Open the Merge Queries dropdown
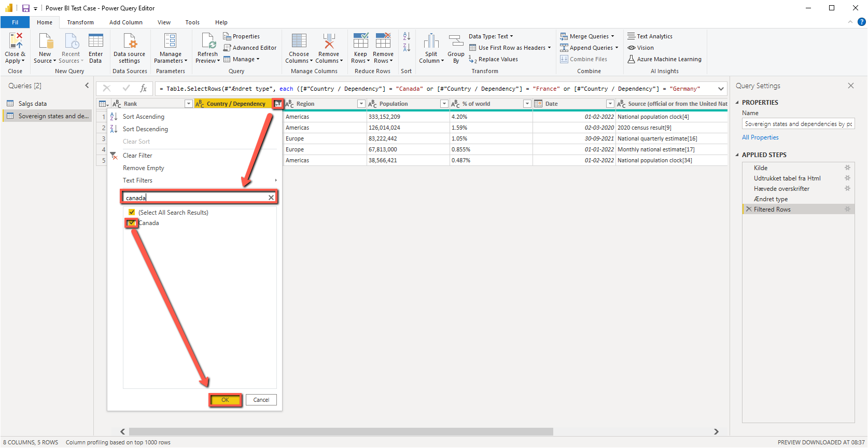Viewport: 868px width, 448px height. tap(587, 36)
